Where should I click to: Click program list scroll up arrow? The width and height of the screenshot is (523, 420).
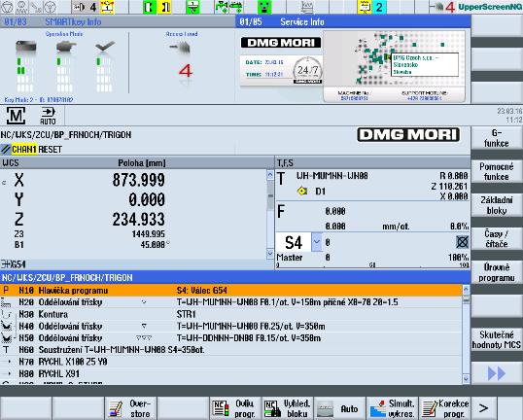466,289
